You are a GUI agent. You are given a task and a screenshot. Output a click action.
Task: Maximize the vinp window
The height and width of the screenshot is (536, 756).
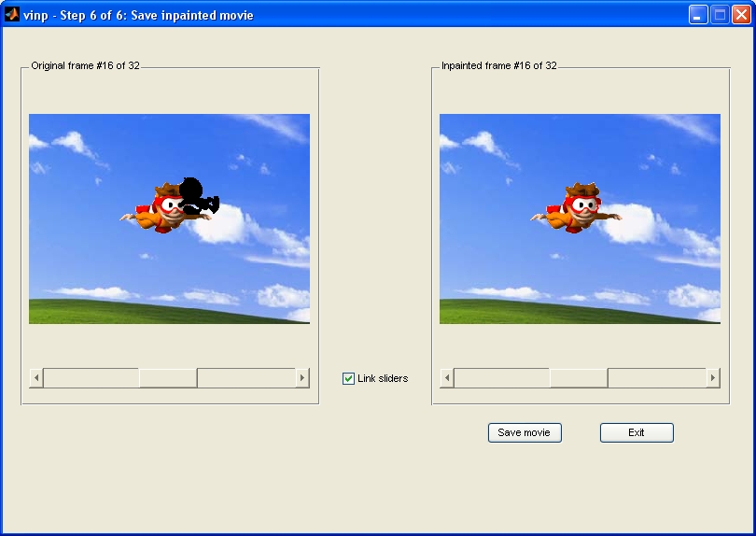pos(720,15)
